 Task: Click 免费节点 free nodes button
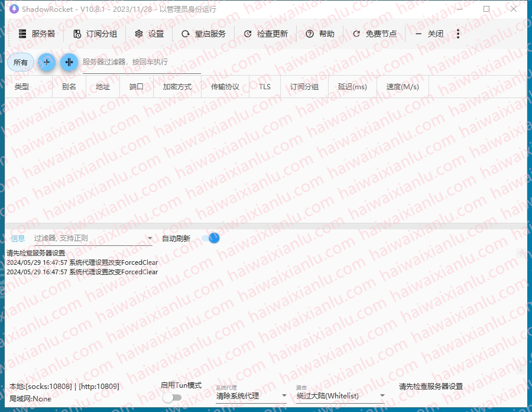tap(375, 34)
